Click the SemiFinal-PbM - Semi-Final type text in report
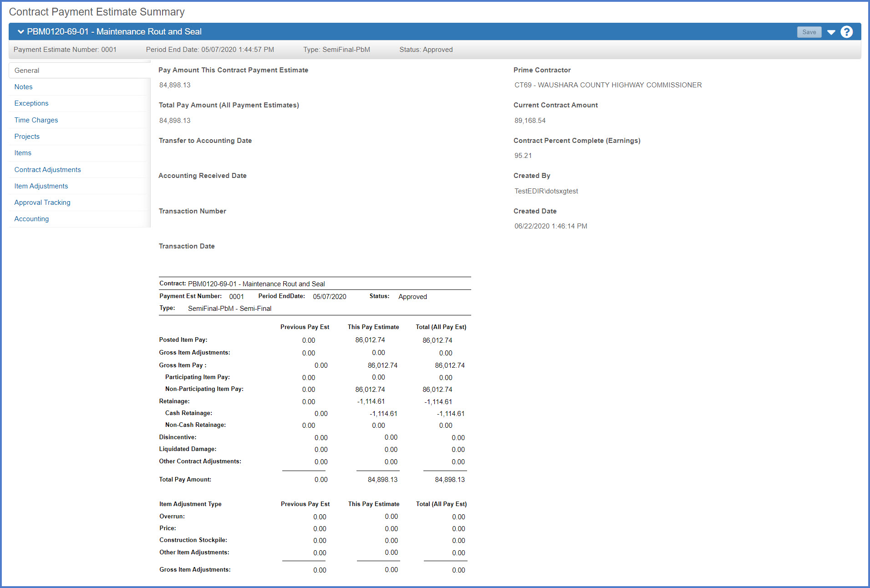The image size is (870, 588). pos(229,309)
